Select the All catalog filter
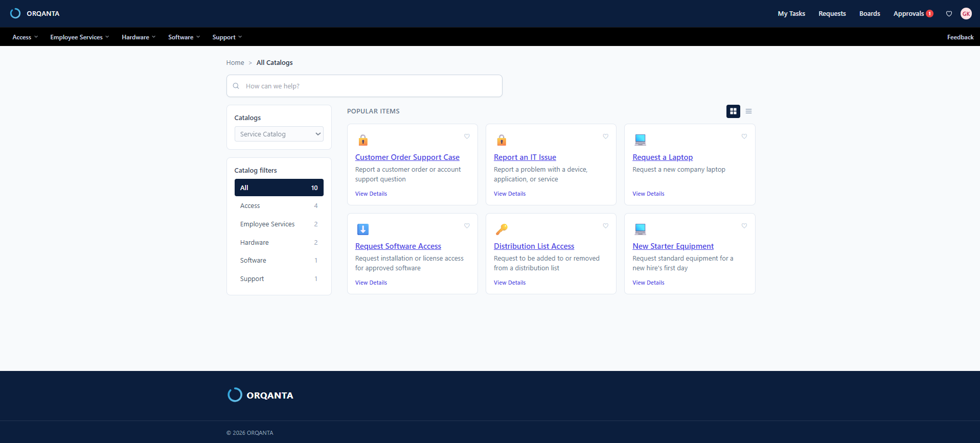This screenshot has height=443, width=980. (279, 188)
